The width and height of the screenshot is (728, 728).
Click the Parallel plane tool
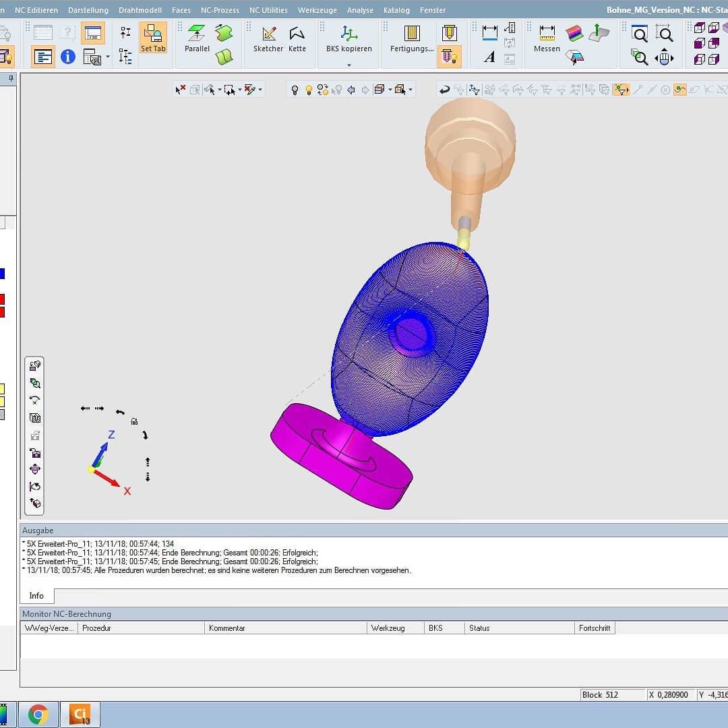(197, 38)
